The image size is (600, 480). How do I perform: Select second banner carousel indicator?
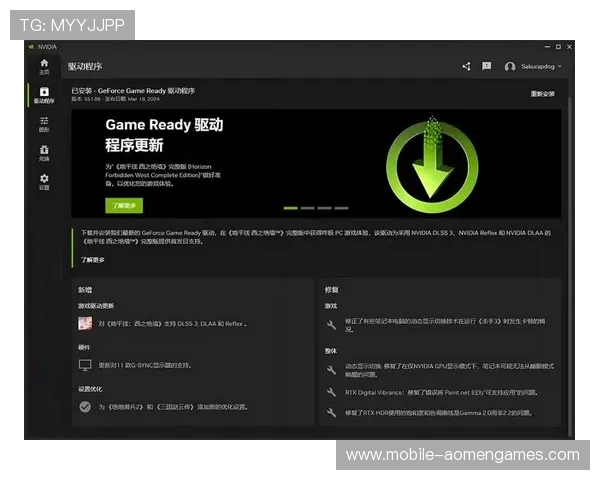(x=307, y=208)
